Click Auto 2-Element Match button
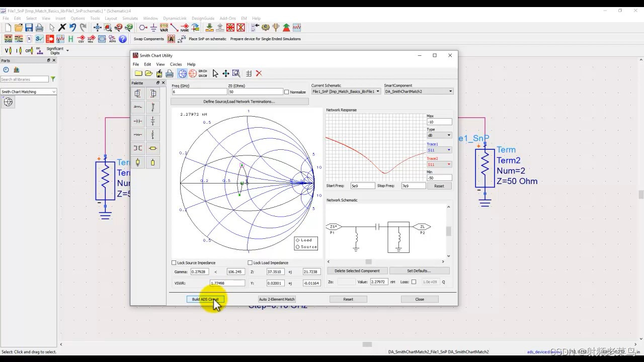This screenshot has height=362, width=644. click(277, 299)
